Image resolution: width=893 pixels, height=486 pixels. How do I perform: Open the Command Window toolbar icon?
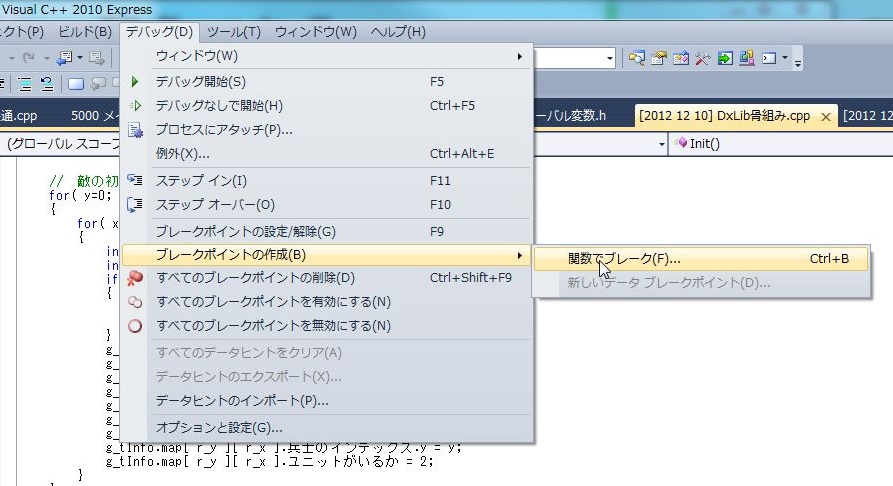coord(769,58)
